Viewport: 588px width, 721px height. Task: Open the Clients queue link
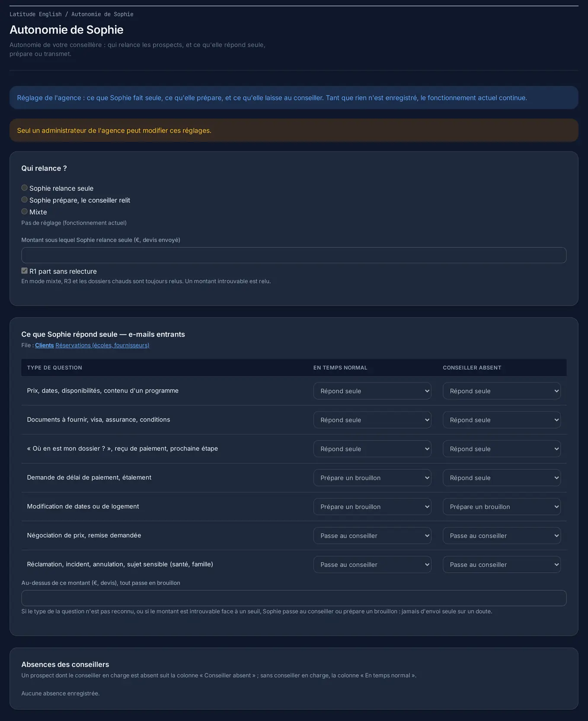(45, 345)
